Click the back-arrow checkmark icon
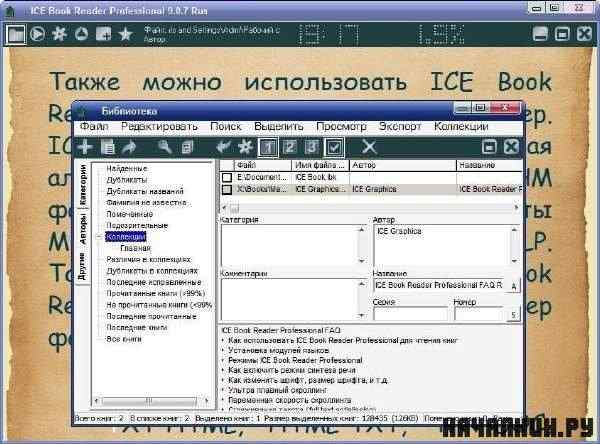600x444 pixels. pyautogui.click(x=223, y=147)
